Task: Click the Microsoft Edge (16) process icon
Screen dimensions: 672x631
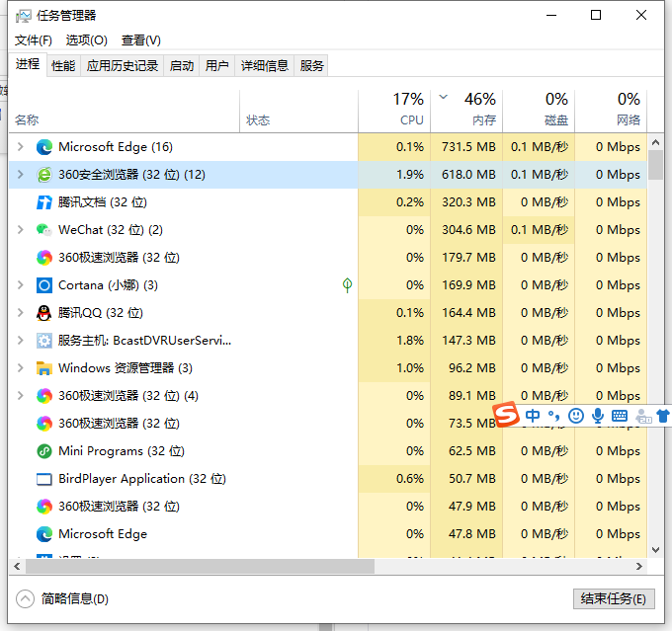Action: pos(43,147)
